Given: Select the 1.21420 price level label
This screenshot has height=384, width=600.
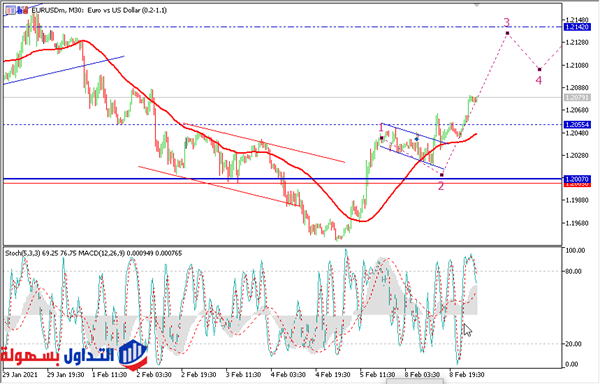Looking at the screenshot, I should pyautogui.click(x=577, y=27).
